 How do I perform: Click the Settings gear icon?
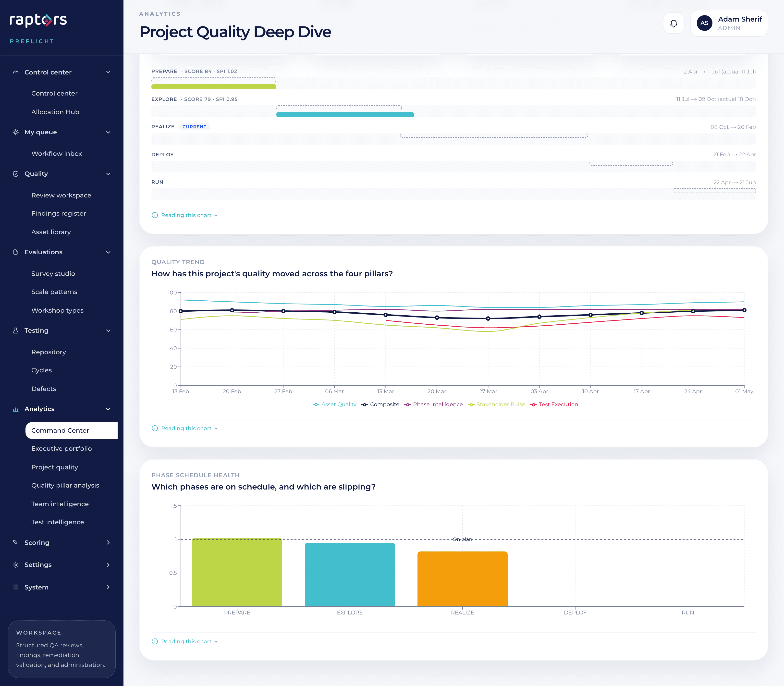16,565
